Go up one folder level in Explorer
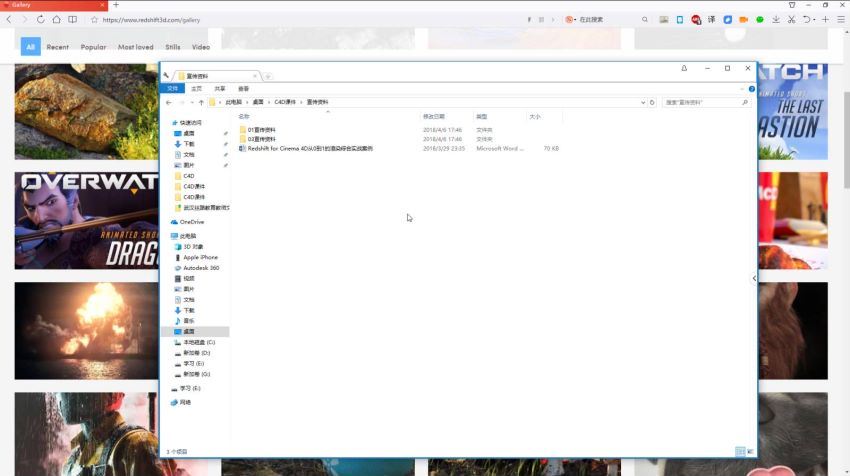 201,102
